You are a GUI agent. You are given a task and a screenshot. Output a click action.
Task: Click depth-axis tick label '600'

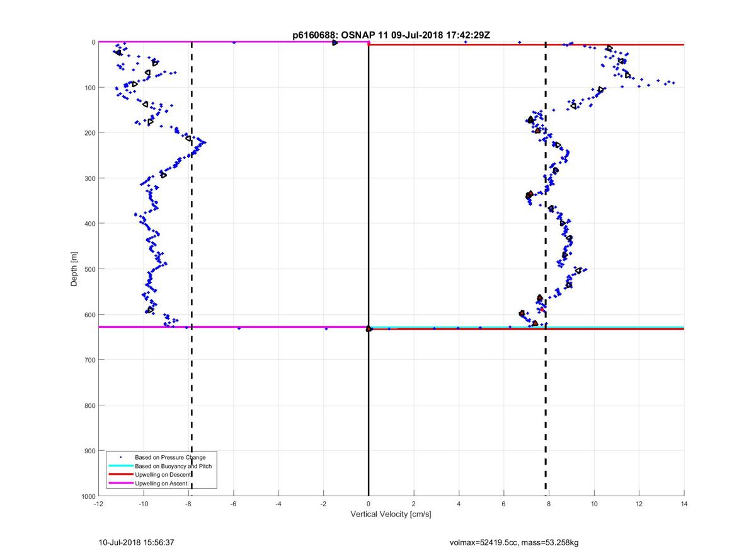pos(89,315)
